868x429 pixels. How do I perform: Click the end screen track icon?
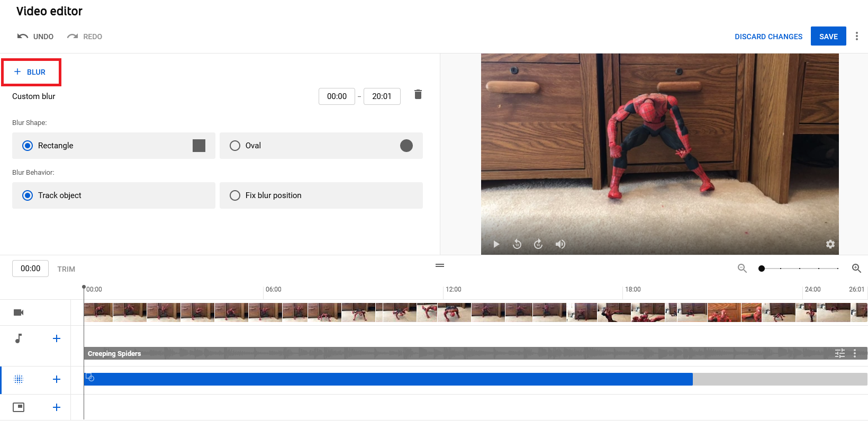point(19,407)
